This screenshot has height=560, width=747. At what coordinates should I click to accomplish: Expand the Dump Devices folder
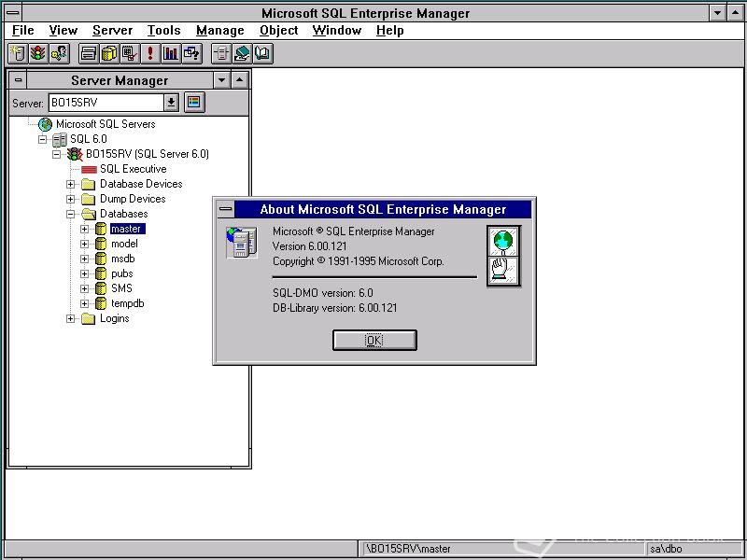(x=71, y=199)
